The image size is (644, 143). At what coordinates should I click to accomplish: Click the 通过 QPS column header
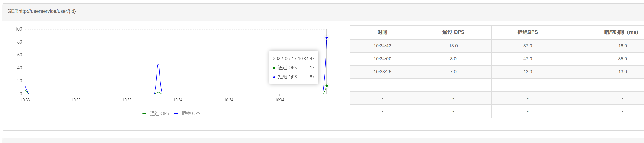pos(453,32)
